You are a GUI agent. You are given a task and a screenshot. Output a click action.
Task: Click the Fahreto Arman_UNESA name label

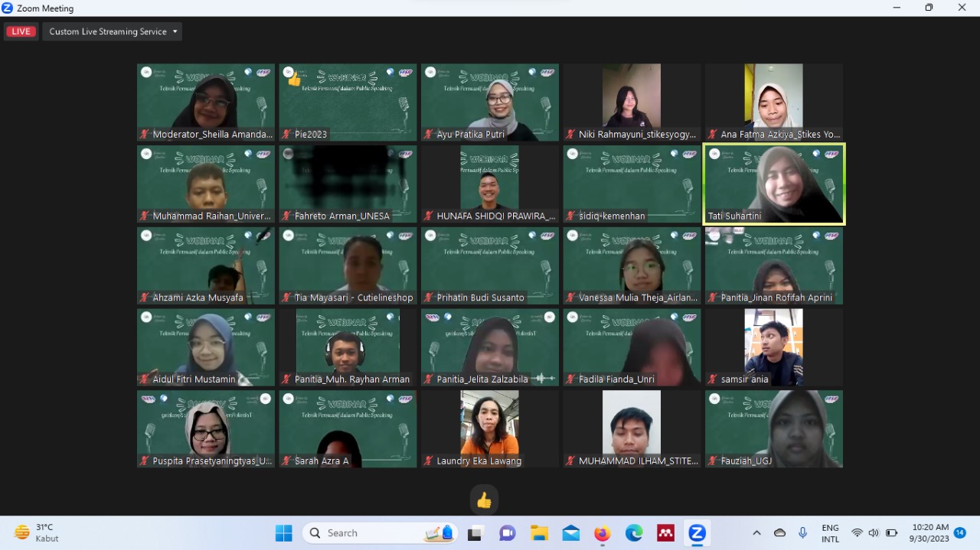[x=341, y=216]
